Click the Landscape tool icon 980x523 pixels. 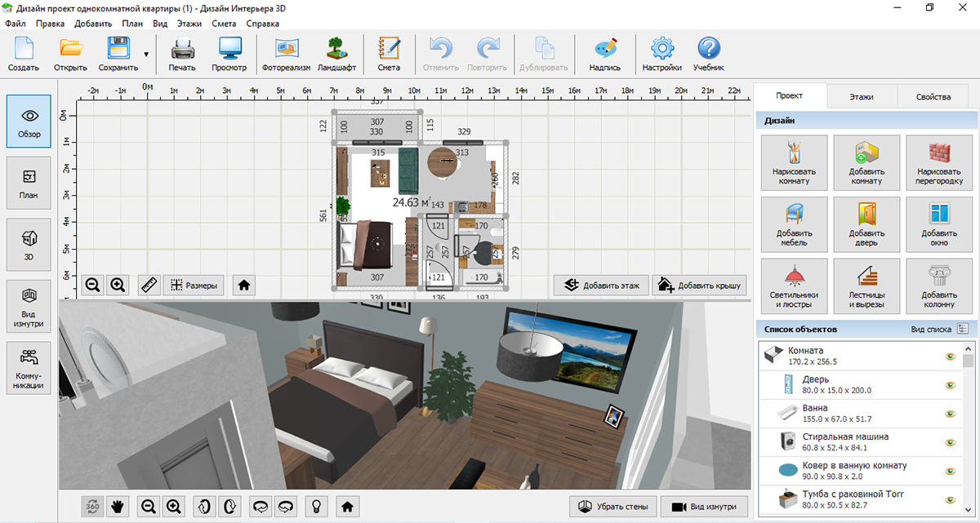(336, 54)
